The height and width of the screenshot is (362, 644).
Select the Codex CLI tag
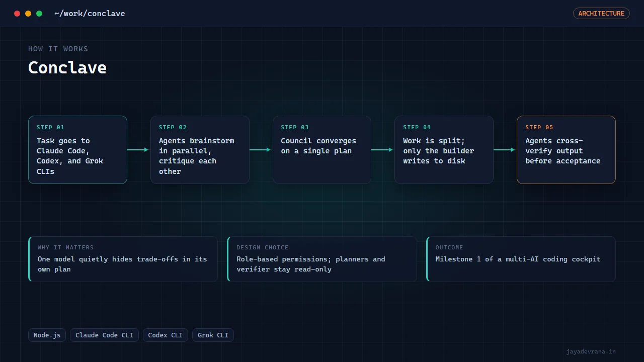(x=166, y=335)
